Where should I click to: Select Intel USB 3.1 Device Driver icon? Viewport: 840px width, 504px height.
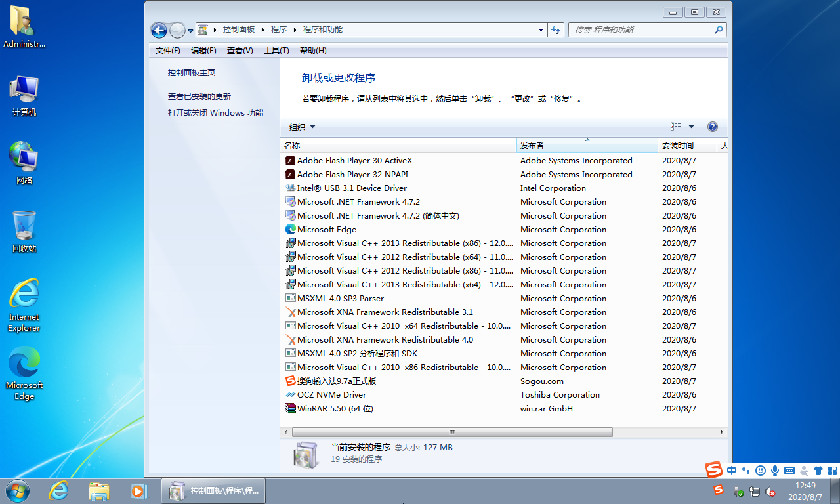click(291, 188)
